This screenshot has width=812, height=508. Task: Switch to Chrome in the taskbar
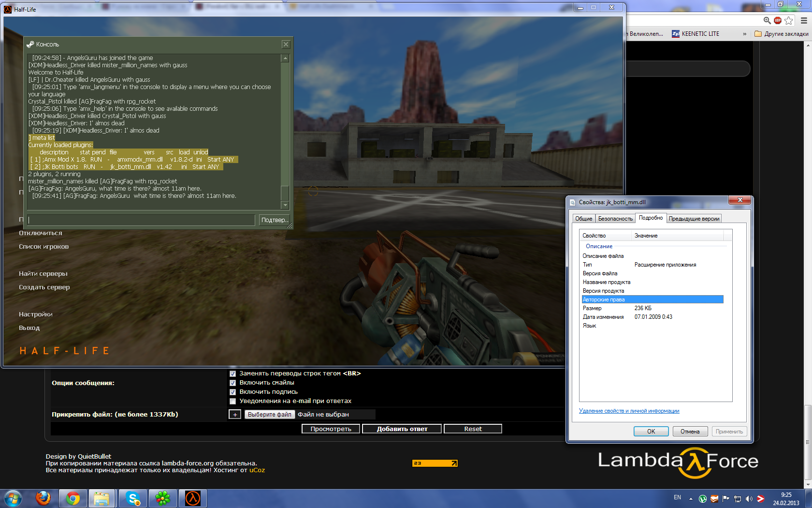point(73,498)
